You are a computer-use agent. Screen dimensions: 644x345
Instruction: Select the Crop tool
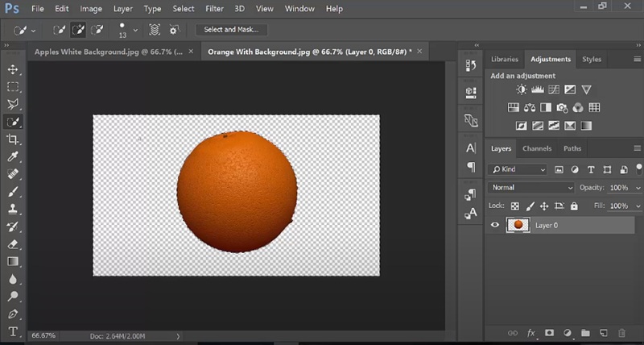(x=13, y=139)
